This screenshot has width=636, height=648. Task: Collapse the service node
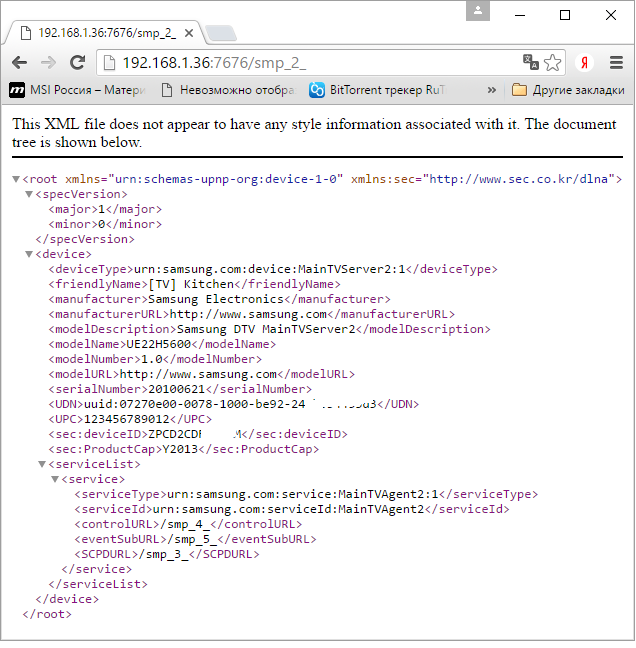(55, 479)
